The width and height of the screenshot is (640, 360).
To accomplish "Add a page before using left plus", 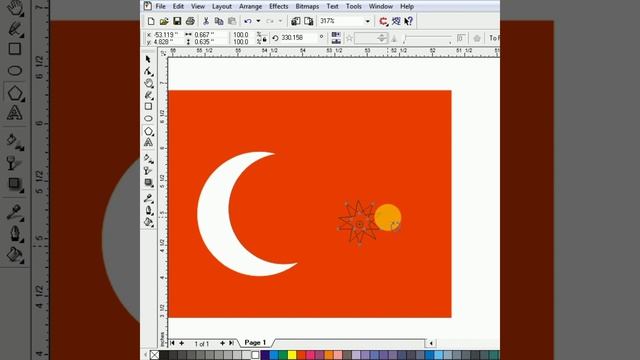I will click(182, 343).
